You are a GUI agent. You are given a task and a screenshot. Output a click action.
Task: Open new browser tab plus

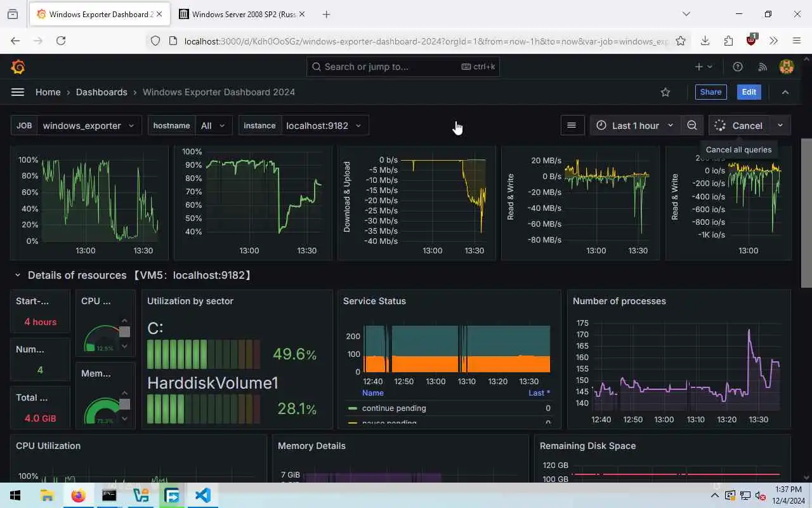326,14
